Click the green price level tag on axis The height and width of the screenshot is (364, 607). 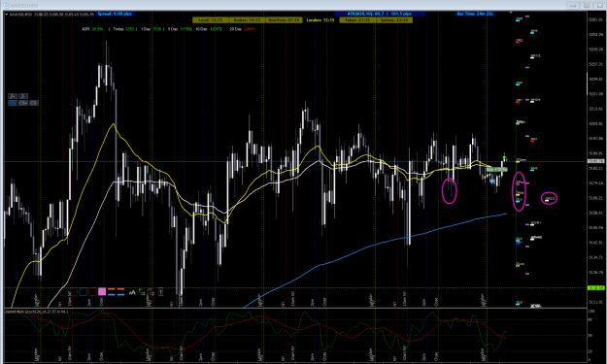pos(595,287)
